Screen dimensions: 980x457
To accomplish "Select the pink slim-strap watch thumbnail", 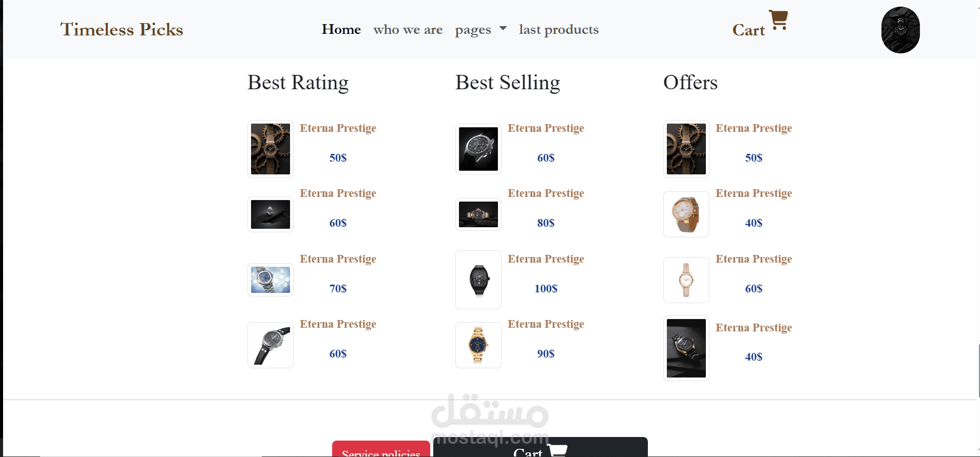I will click(x=686, y=280).
